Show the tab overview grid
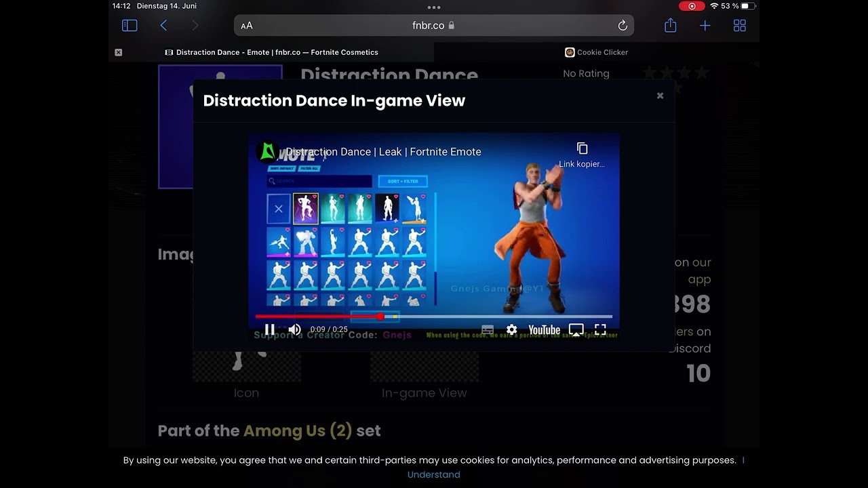Image resolution: width=868 pixels, height=488 pixels. [740, 26]
